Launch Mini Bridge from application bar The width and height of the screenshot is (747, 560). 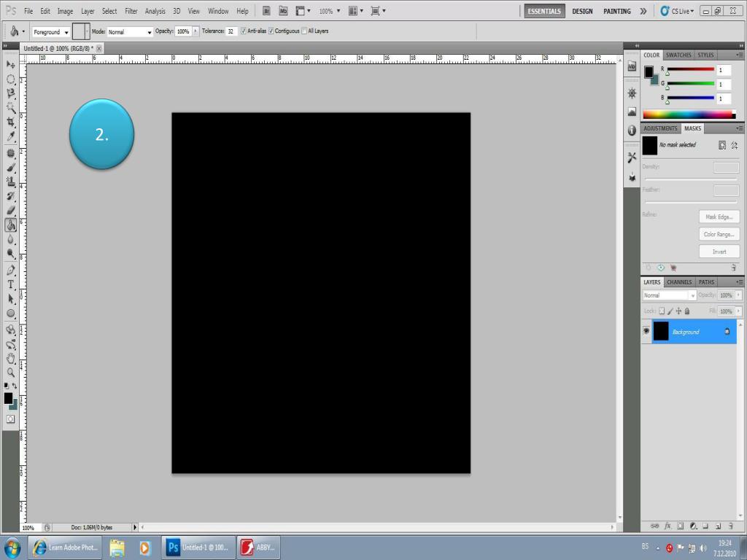point(283,11)
